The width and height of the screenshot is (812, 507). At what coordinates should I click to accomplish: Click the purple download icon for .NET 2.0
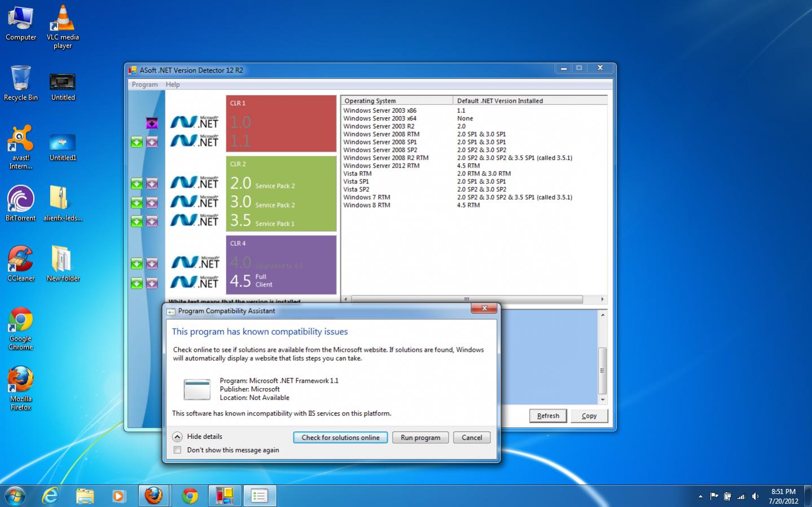click(x=152, y=183)
